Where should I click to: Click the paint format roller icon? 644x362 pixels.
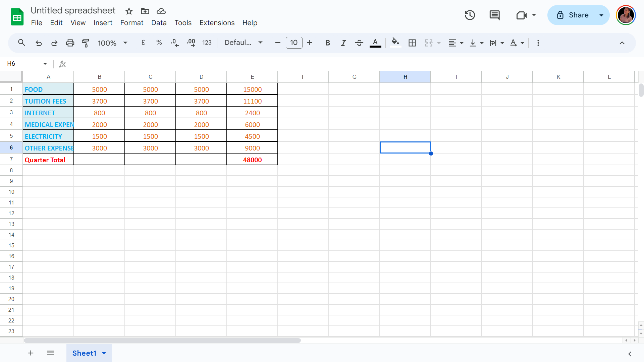86,43
